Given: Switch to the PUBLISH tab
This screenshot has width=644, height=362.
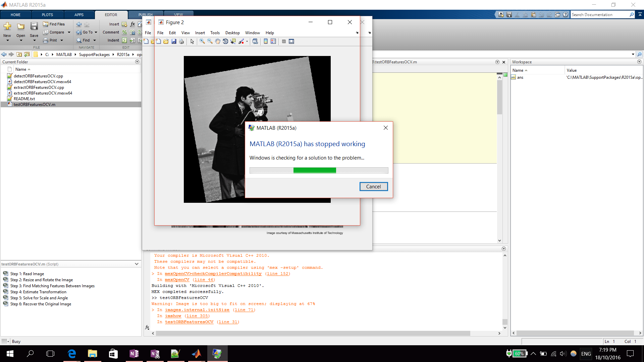Looking at the screenshot, I should click(x=146, y=14).
